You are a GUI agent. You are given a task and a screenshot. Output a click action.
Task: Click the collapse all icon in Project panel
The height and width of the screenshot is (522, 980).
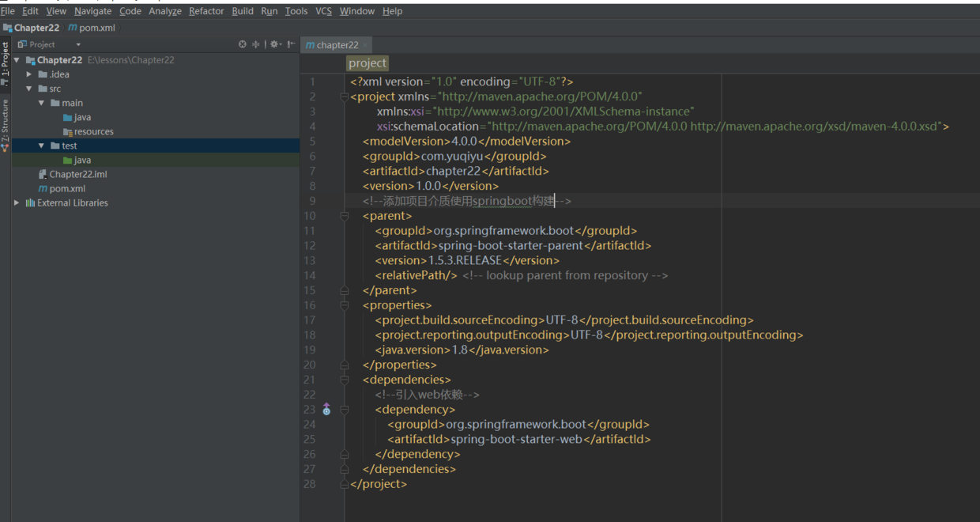click(255, 44)
